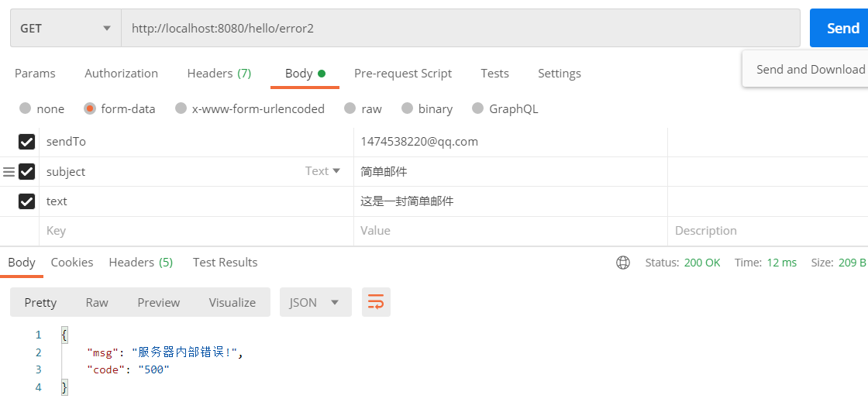The image size is (868, 402).
Task: Select the request Body tab
Action: point(305,74)
